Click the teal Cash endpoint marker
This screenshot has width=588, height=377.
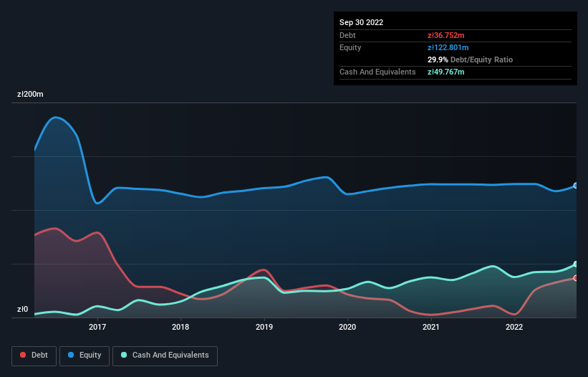click(x=576, y=264)
